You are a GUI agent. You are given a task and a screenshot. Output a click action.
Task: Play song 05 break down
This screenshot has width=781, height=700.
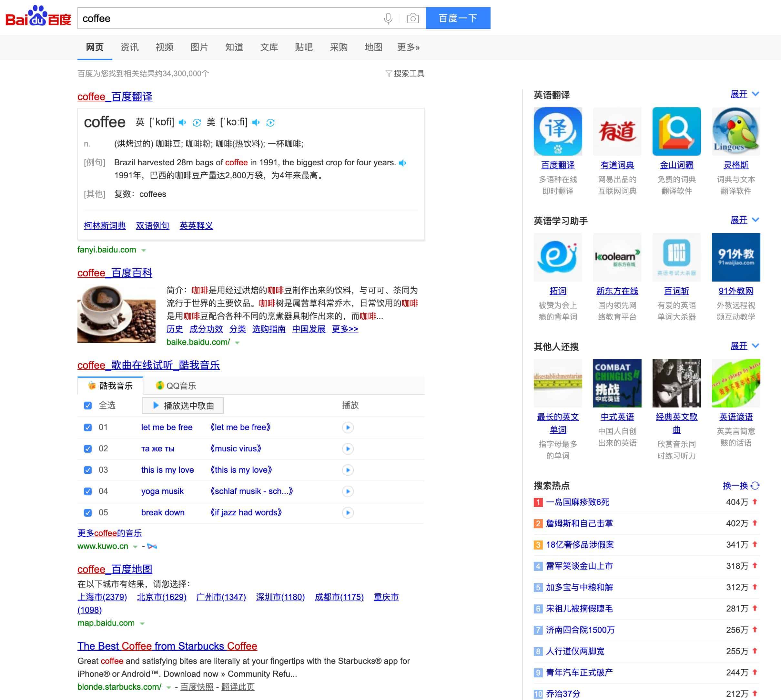click(x=348, y=512)
